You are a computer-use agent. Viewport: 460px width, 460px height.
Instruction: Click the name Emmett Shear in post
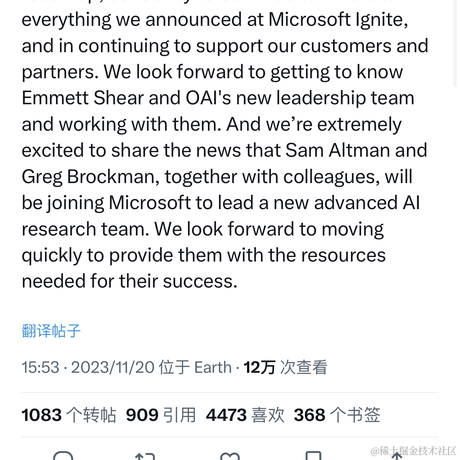tap(83, 98)
